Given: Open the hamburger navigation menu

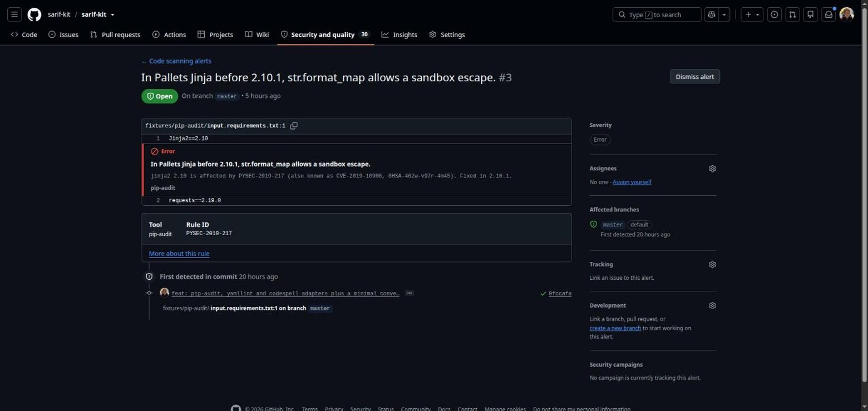Looking at the screenshot, I should (15, 14).
